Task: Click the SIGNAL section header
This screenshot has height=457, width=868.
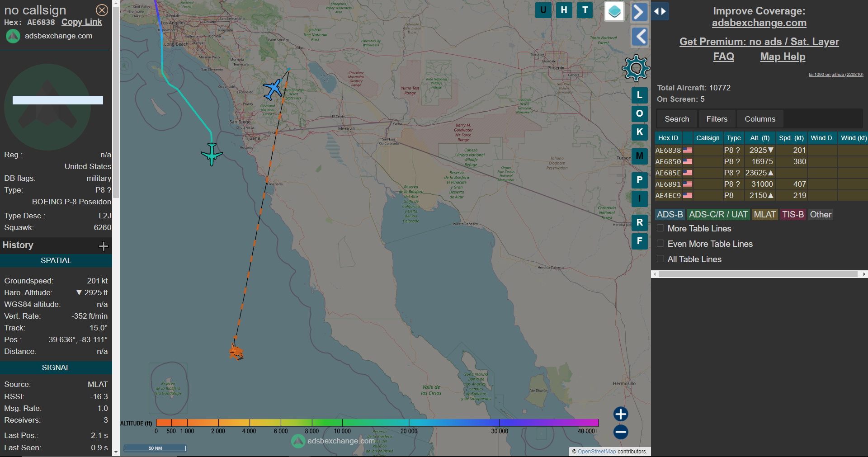Action: click(x=56, y=367)
